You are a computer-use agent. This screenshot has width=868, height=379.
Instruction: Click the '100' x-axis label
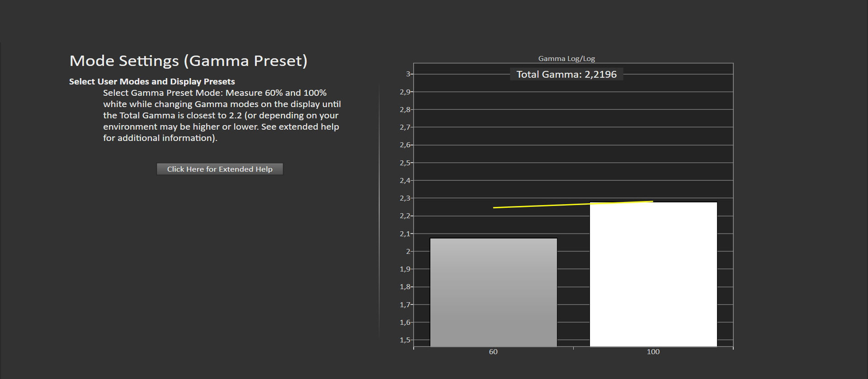tap(653, 351)
